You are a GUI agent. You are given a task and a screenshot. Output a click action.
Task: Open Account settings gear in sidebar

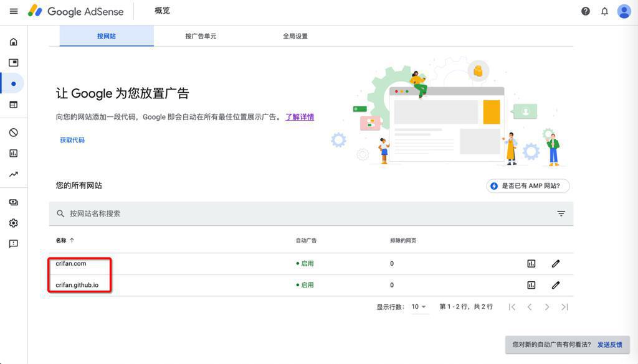[x=14, y=223]
